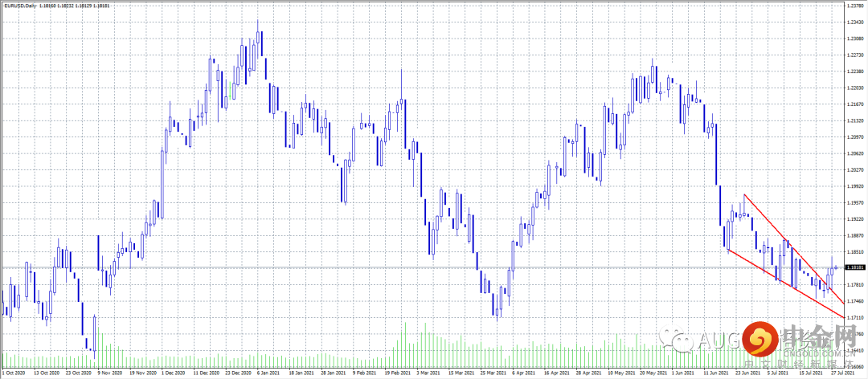Click the 1.21670 price axis label
This screenshot has height=379, width=868.
(x=854, y=104)
